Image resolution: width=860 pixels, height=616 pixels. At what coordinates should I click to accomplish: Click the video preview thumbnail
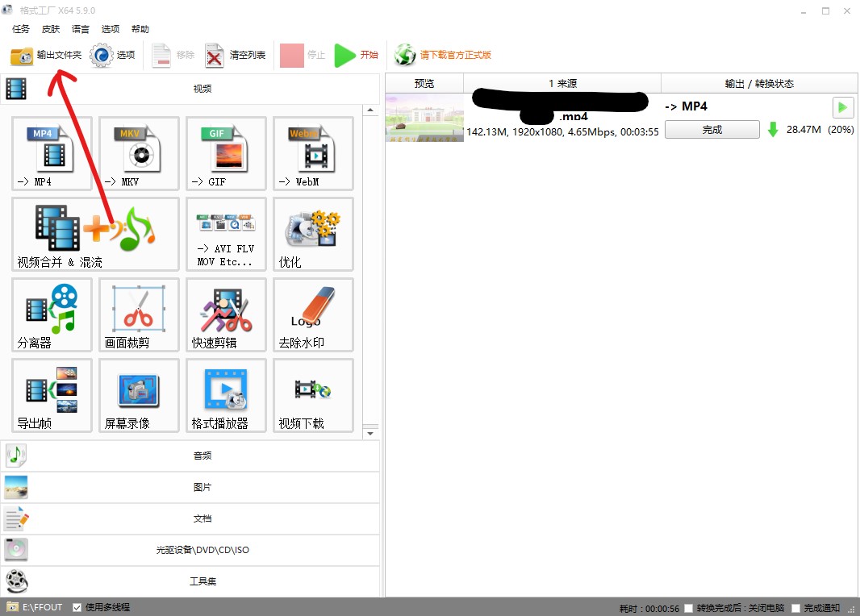(424, 118)
